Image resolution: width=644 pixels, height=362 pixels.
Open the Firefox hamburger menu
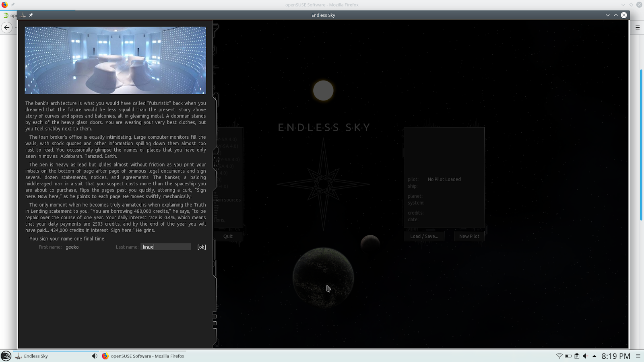point(638,27)
